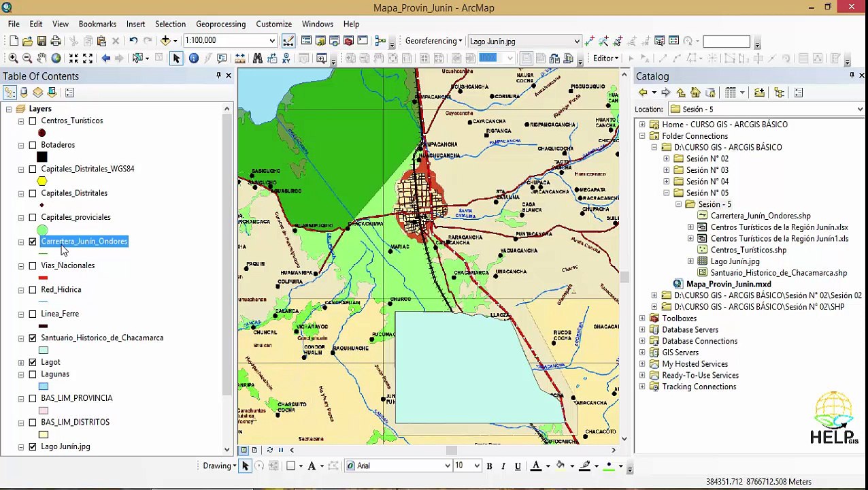The width and height of the screenshot is (868, 490).
Task: Open the Insert menu
Action: [x=135, y=24]
